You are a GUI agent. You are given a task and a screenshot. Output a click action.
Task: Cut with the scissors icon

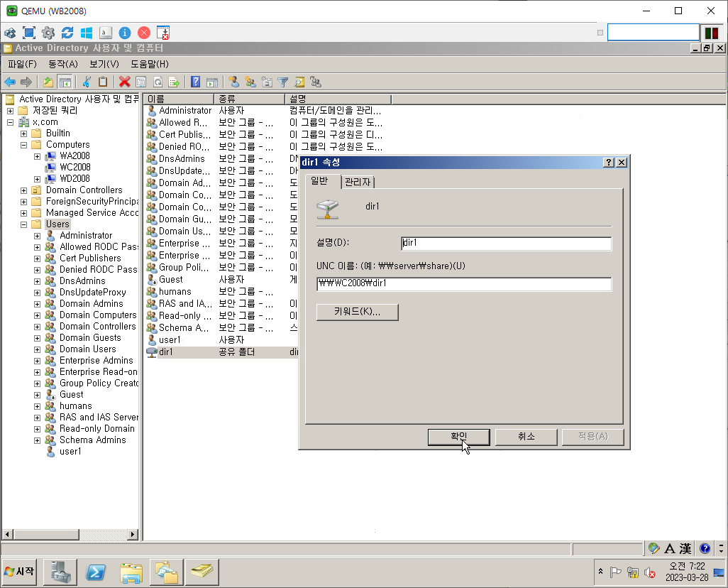[87, 82]
